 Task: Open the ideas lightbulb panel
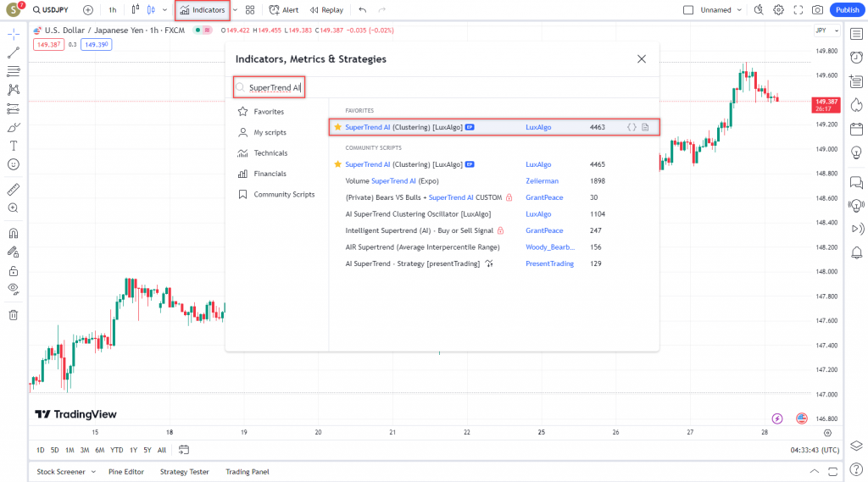tap(856, 152)
